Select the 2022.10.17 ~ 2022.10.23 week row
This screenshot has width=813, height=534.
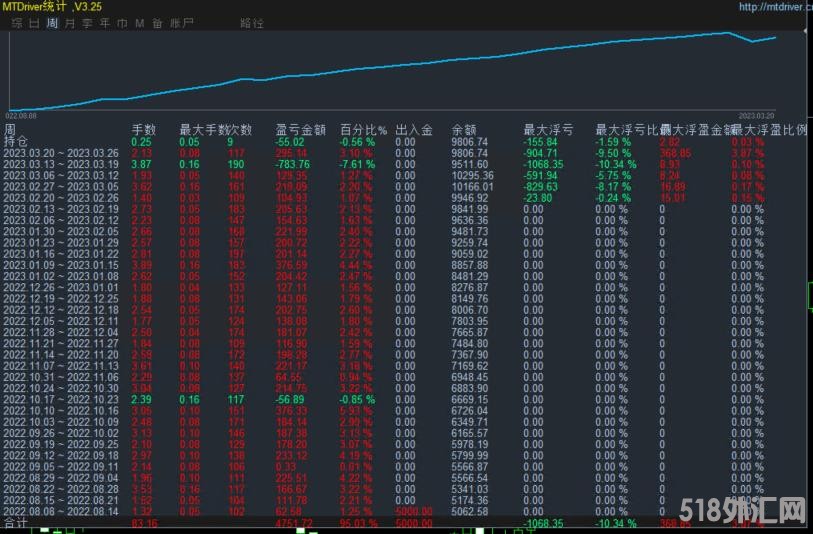[61, 399]
